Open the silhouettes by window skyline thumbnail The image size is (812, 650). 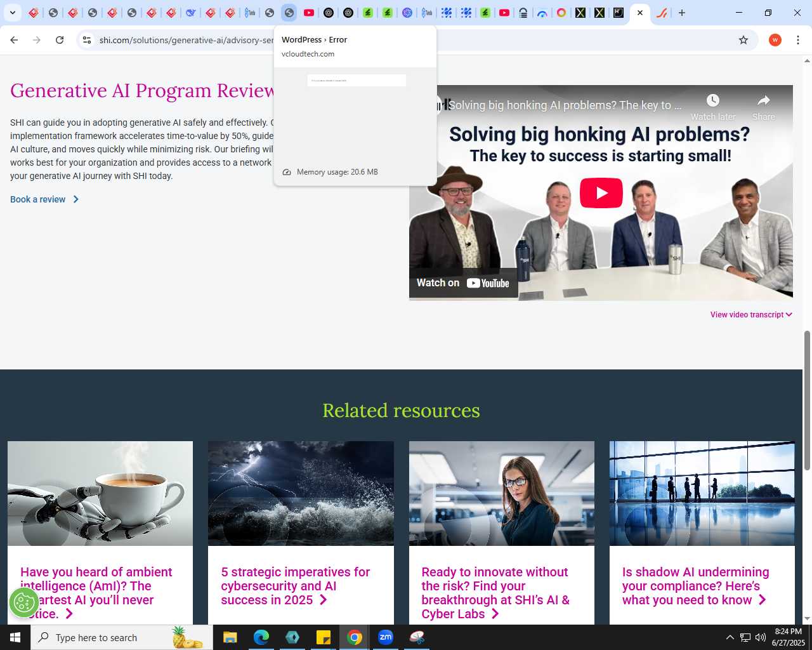pyautogui.click(x=702, y=493)
